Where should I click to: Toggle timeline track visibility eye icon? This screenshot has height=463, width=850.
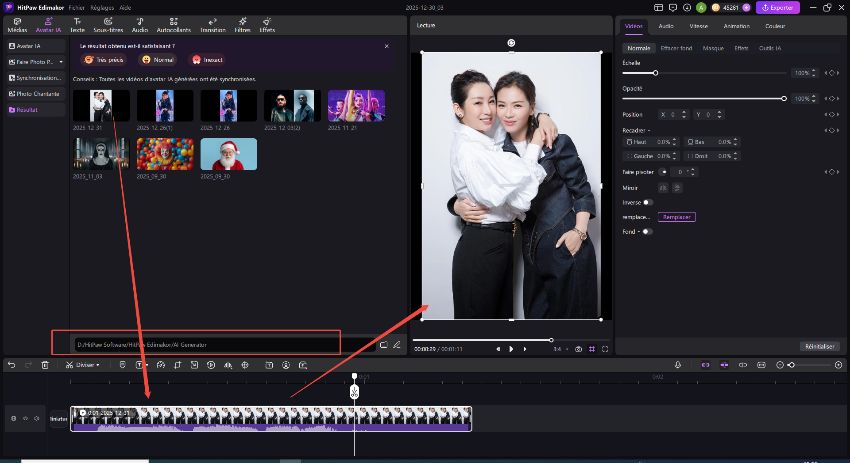(x=25, y=418)
